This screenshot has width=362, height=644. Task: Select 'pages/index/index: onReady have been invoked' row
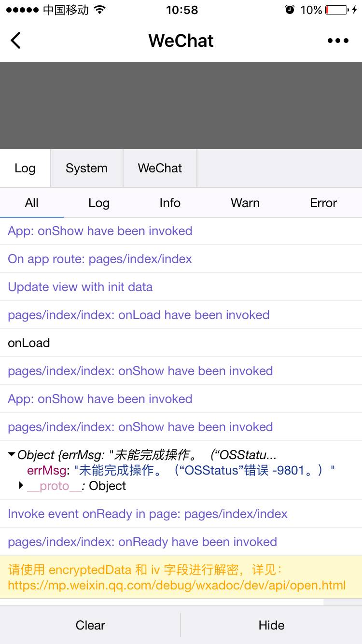coord(181,542)
